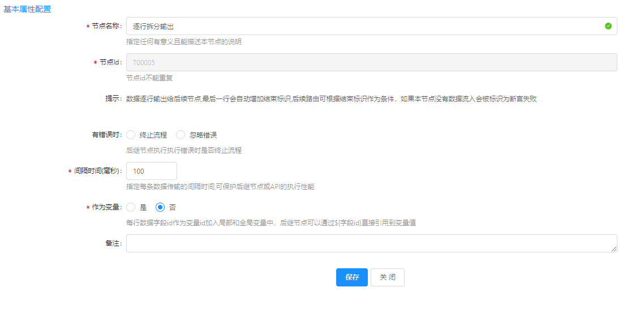
Task: Choose the 忽略错误 radio option
Action: pos(181,135)
